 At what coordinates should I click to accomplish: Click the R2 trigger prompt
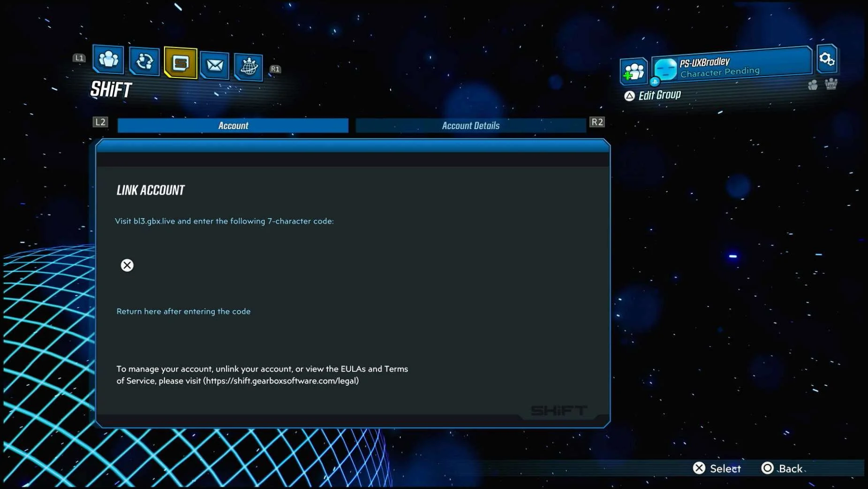pyautogui.click(x=597, y=122)
